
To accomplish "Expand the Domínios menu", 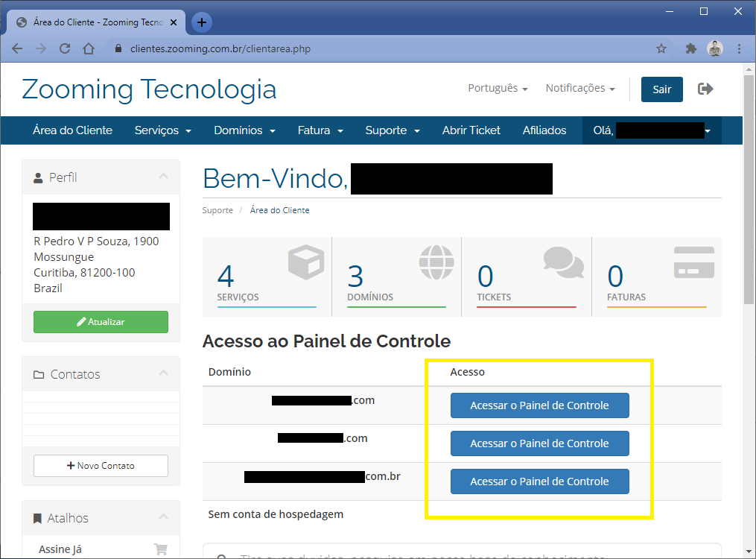I will pos(244,130).
